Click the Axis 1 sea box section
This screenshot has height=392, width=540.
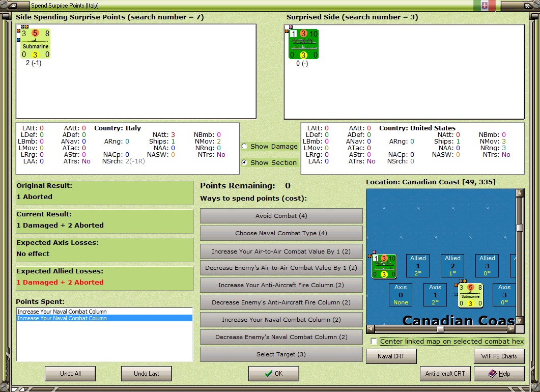tap(435, 295)
